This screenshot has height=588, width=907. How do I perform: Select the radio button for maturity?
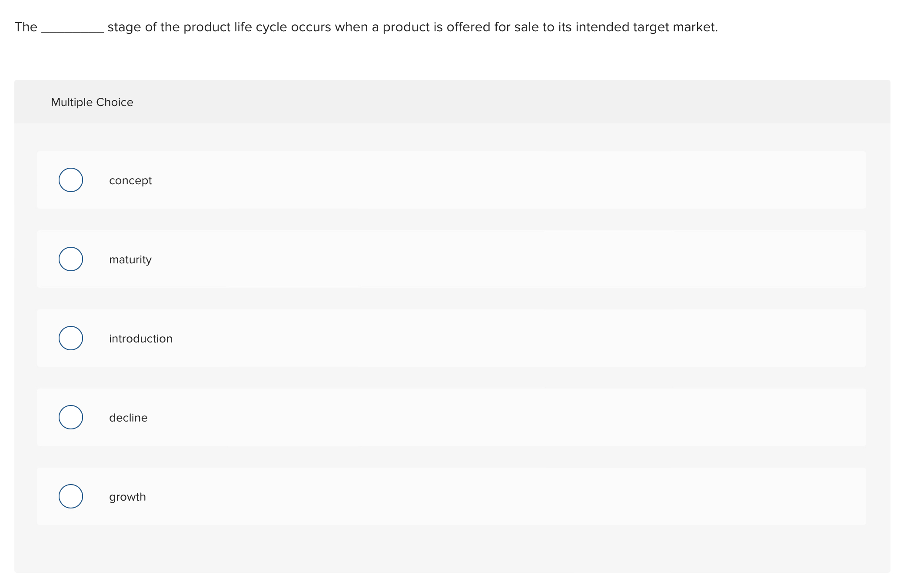[x=70, y=259]
